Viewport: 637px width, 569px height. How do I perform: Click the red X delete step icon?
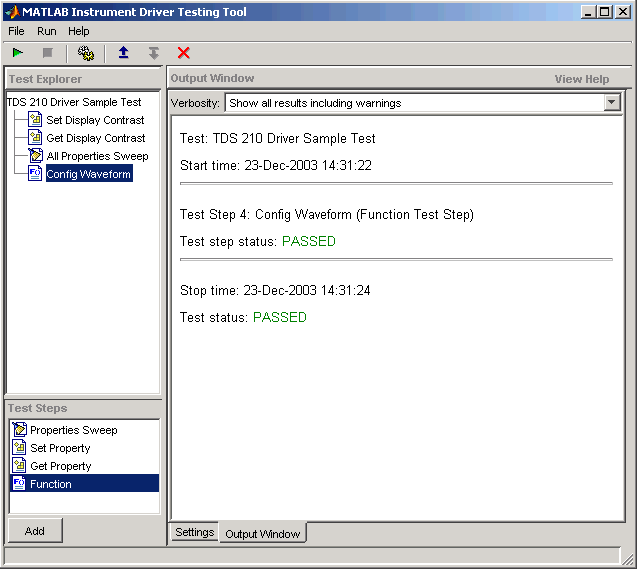(x=183, y=53)
